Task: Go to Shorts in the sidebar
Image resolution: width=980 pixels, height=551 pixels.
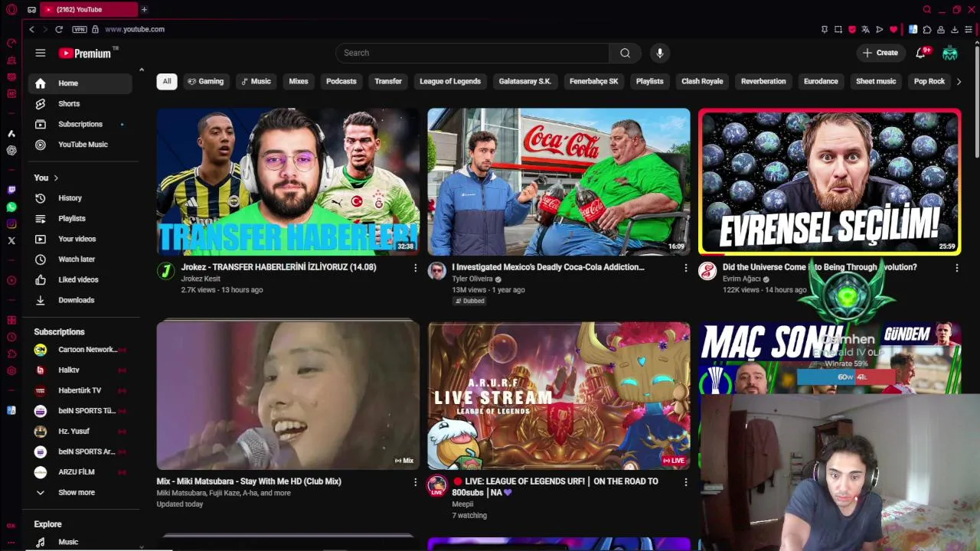Action: (x=80, y=103)
